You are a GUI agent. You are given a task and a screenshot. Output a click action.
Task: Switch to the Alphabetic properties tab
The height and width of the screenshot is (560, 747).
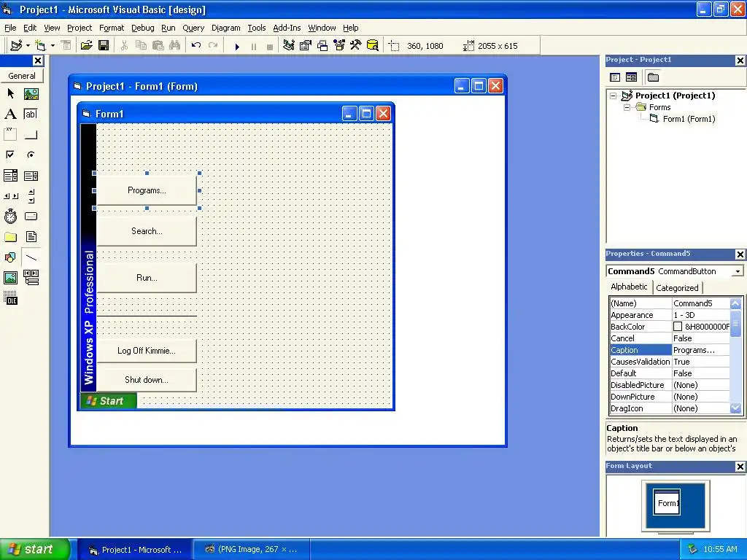click(629, 287)
